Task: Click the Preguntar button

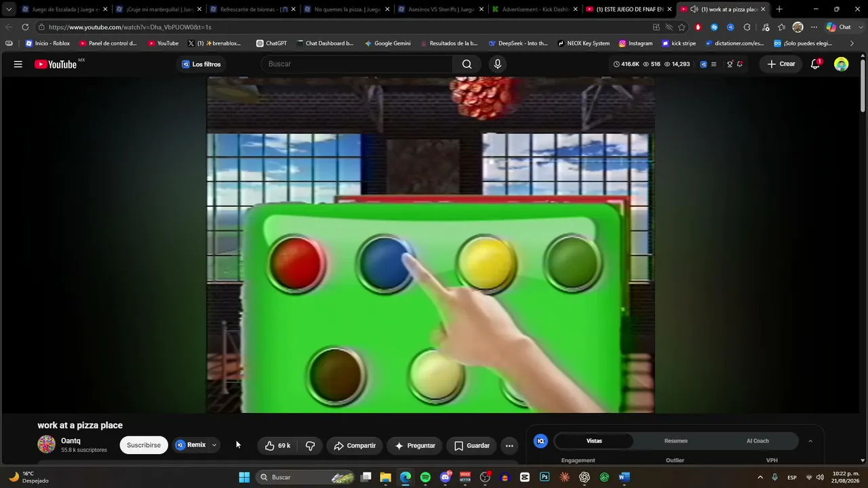Action: point(414,445)
